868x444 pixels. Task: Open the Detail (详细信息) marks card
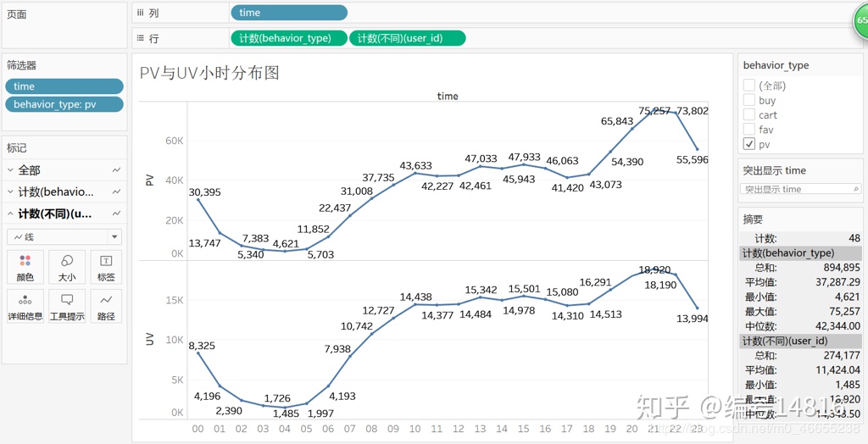pyautogui.click(x=25, y=306)
